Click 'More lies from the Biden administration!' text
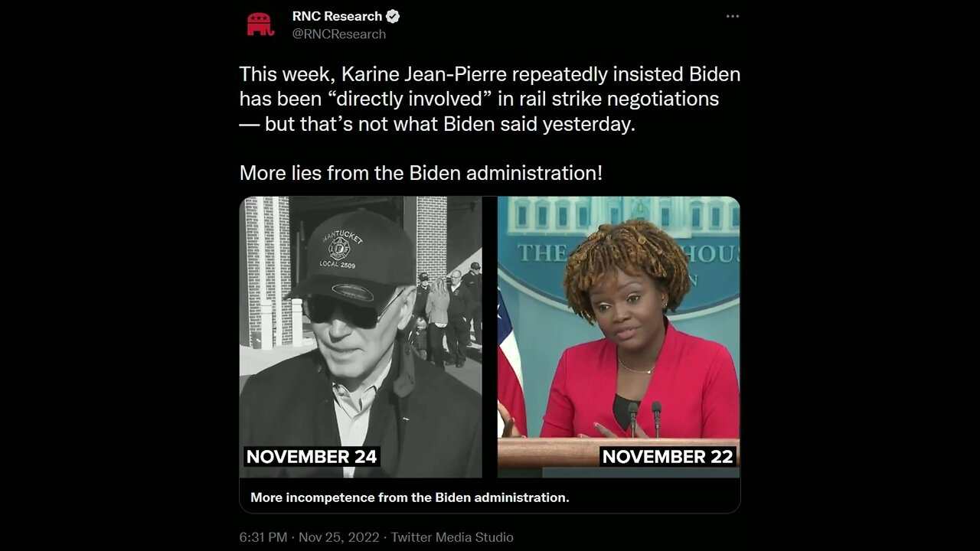 pos(421,173)
